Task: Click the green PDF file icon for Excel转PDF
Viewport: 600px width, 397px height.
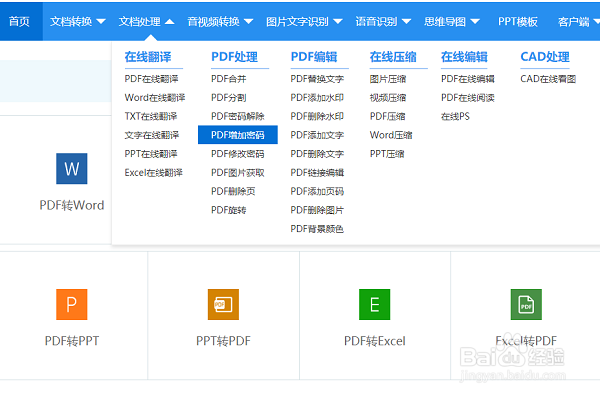Action: [x=526, y=304]
